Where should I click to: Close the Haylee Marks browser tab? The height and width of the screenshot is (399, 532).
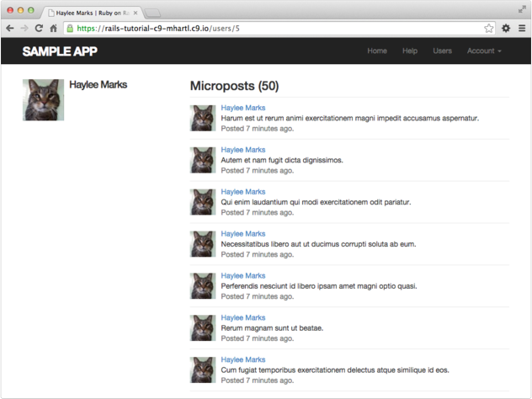coord(136,13)
